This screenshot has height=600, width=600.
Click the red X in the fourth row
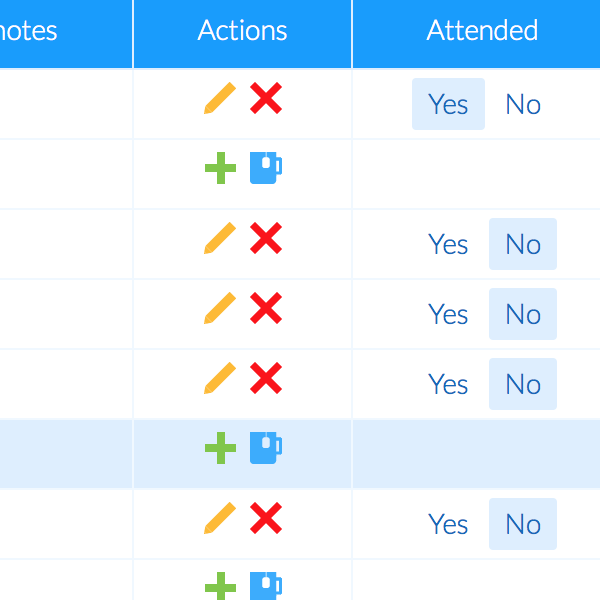point(266,309)
